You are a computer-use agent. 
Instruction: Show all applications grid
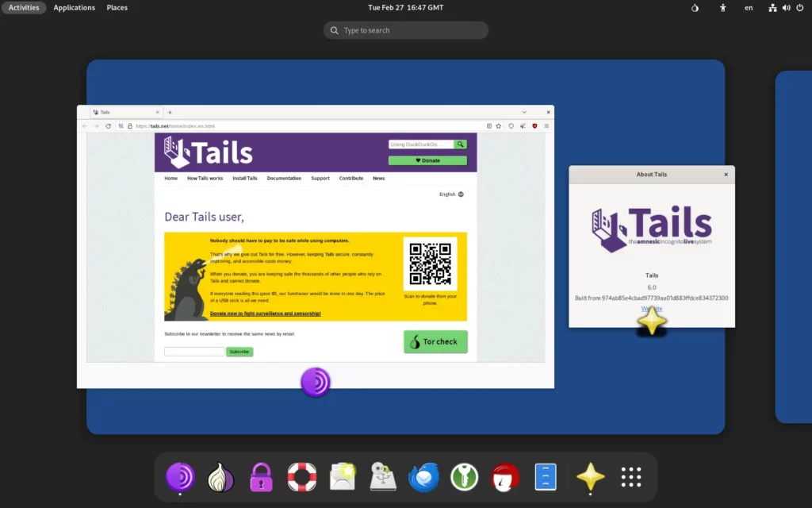click(x=631, y=477)
